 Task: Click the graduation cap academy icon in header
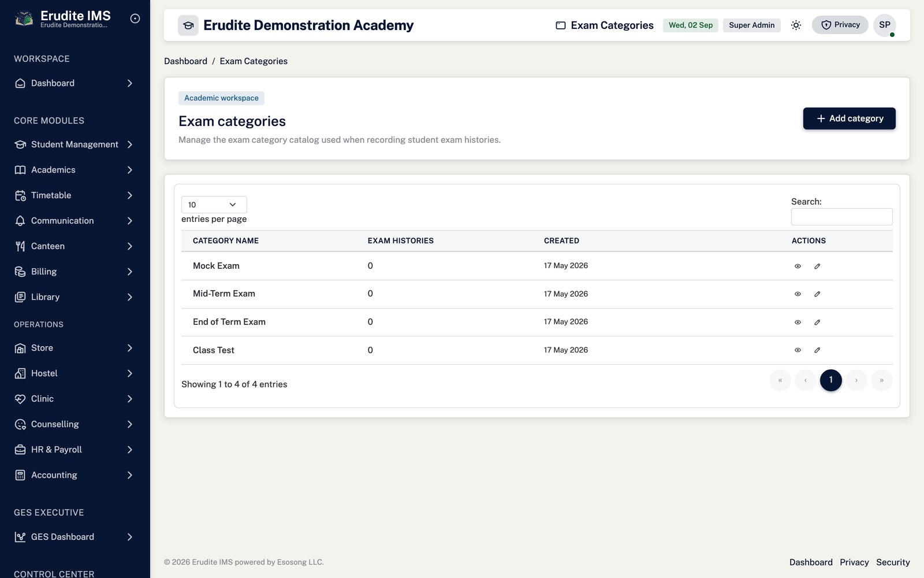pos(188,25)
